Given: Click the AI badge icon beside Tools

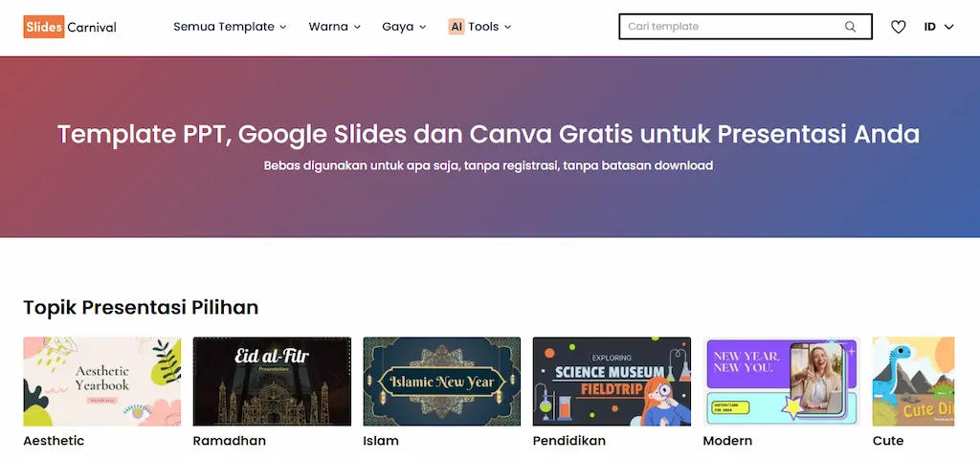Looking at the screenshot, I should (457, 27).
